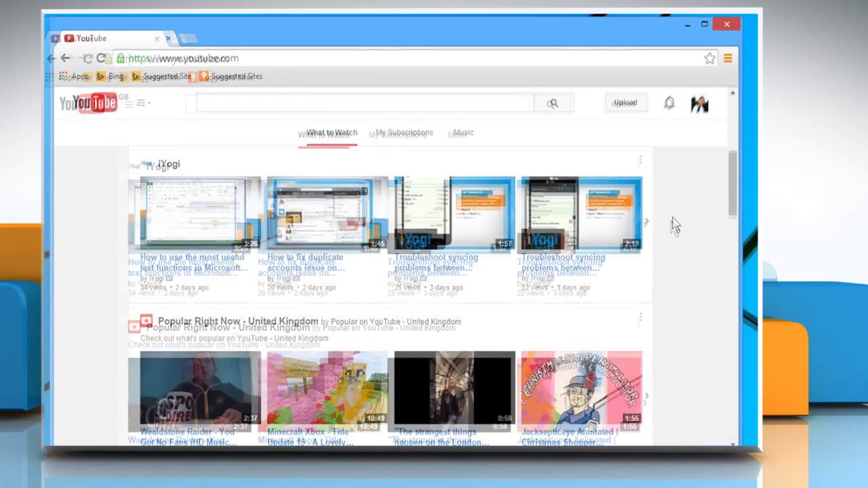
Task: Open Popular Right Now section options menu
Action: 639,319
